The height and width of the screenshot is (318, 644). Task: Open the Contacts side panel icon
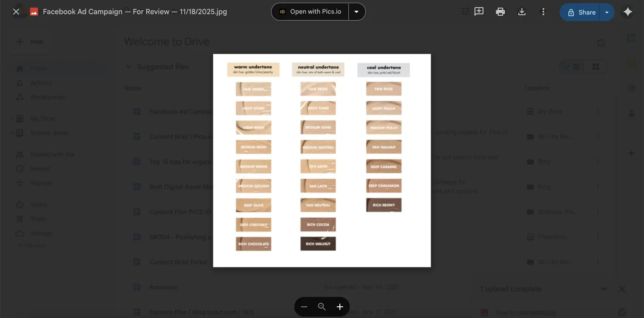click(x=631, y=114)
